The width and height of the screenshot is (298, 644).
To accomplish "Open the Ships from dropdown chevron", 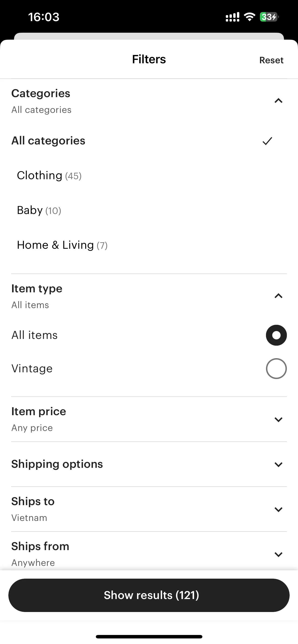I will pyautogui.click(x=278, y=554).
